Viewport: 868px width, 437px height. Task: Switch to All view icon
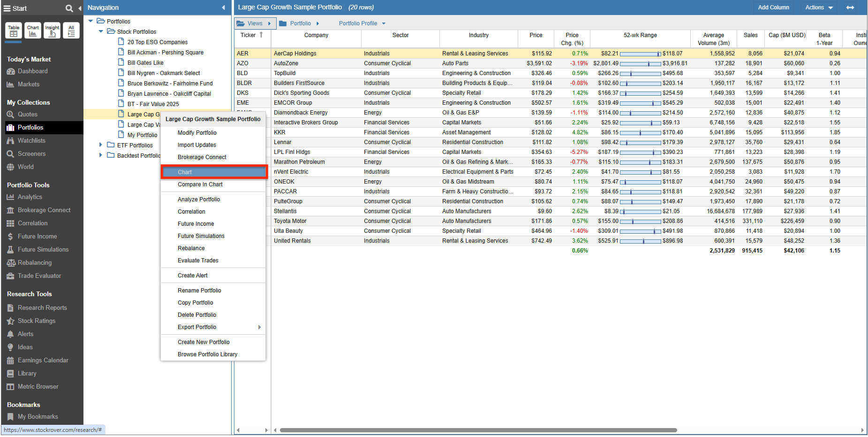[x=71, y=31]
